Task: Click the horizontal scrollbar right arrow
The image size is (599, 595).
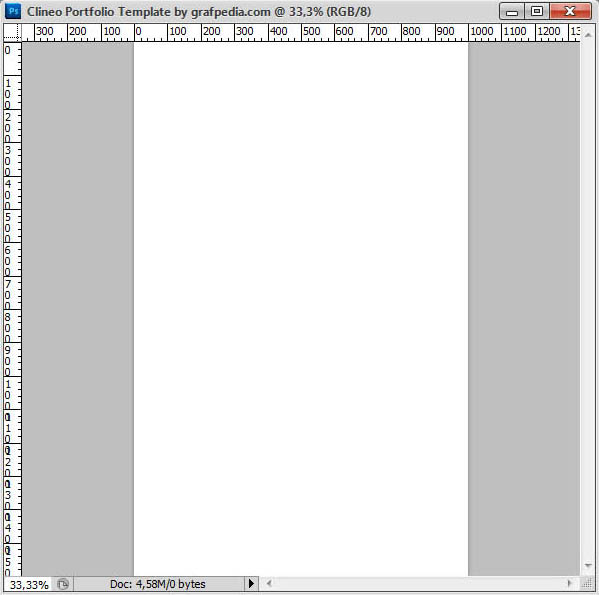Action: tap(570, 583)
